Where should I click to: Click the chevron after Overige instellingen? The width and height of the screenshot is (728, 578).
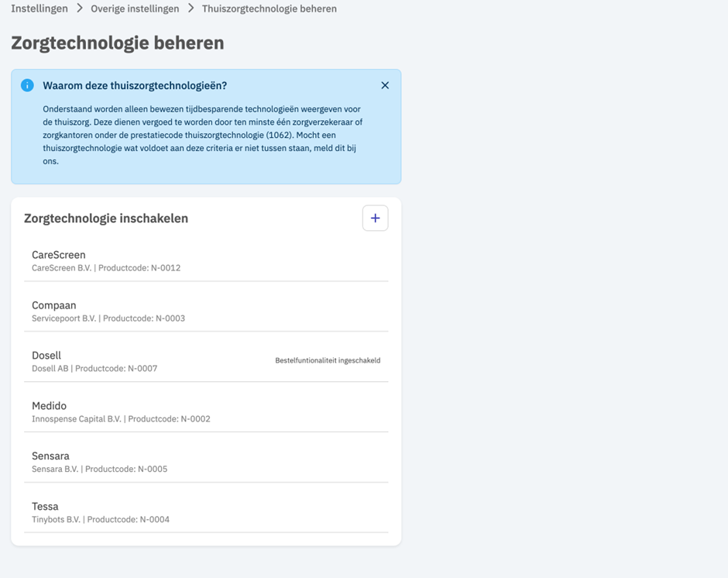[x=191, y=9]
